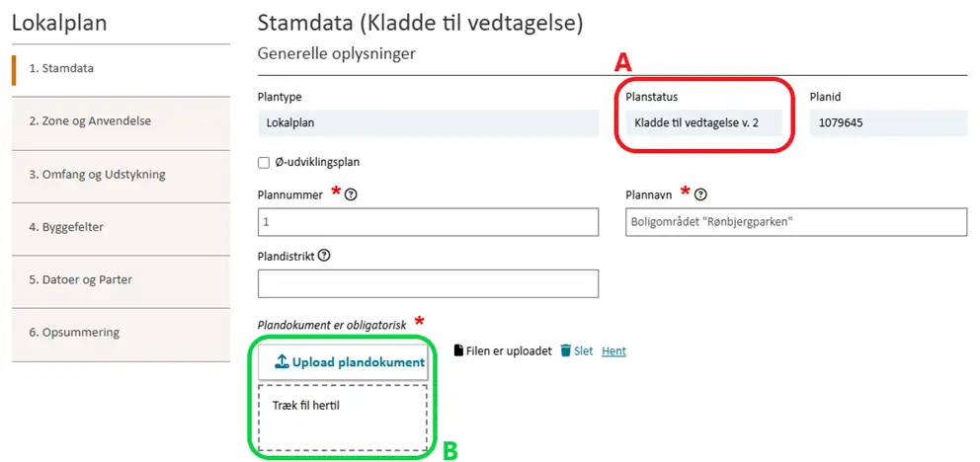
Task: Click help icon beside Plandistrikt
Action: (324, 255)
